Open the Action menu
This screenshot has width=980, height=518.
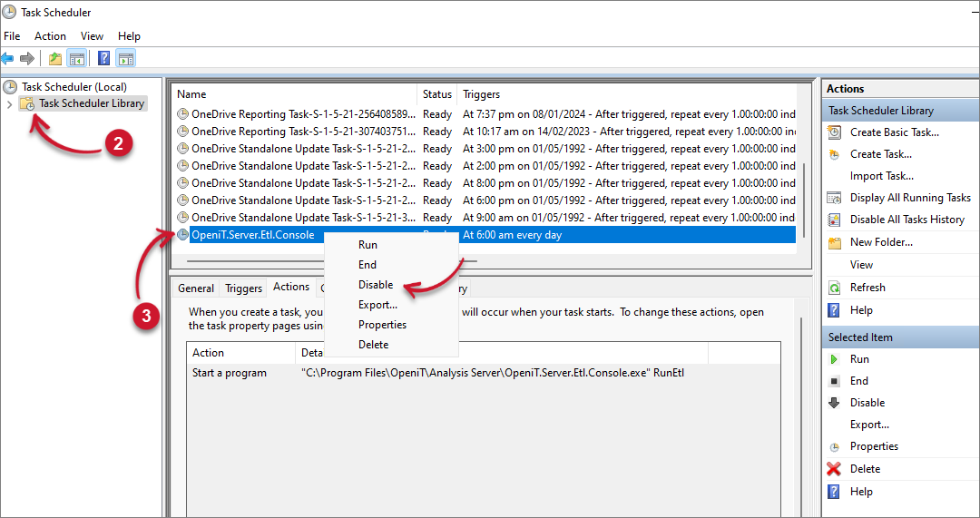[50, 36]
